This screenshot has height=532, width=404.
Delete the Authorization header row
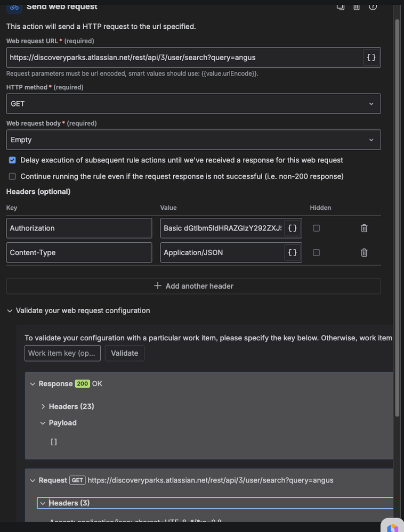pos(364,228)
